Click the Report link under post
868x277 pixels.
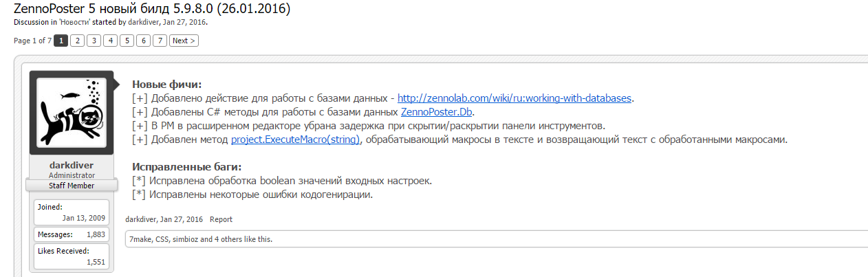(221, 219)
